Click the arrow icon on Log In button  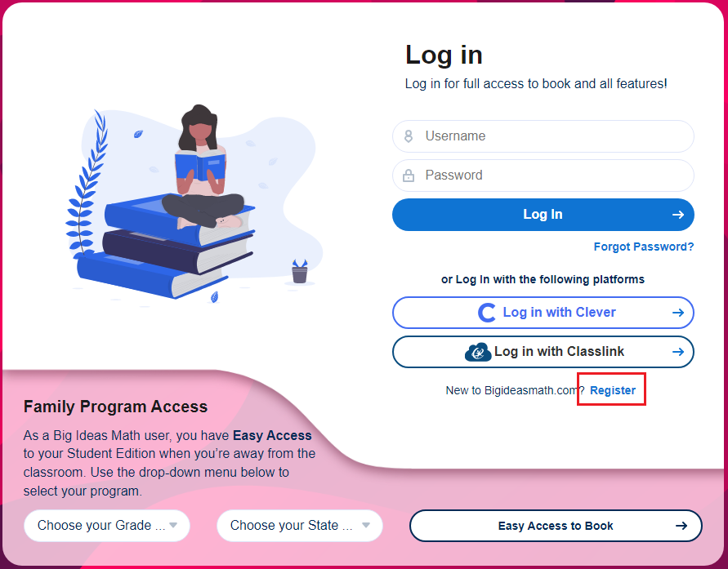pyautogui.click(x=678, y=214)
